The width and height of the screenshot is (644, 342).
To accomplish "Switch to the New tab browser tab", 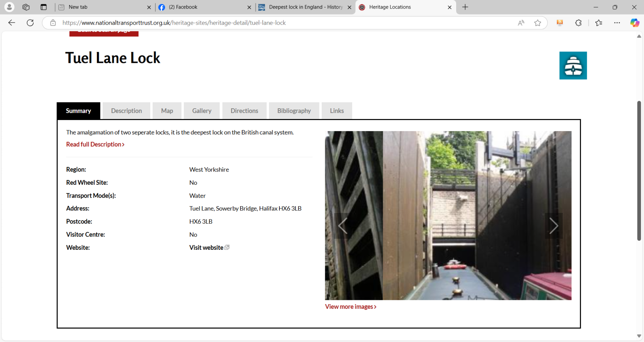I will pos(105,7).
